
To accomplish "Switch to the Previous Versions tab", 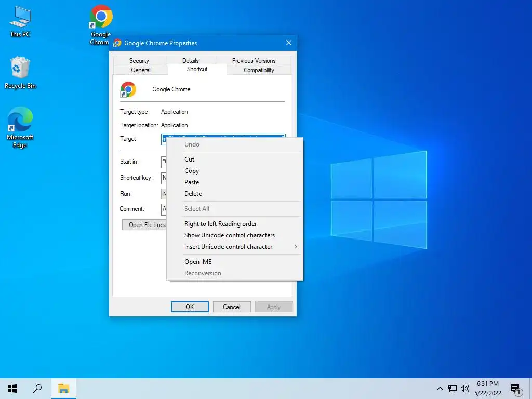I will pyautogui.click(x=254, y=61).
